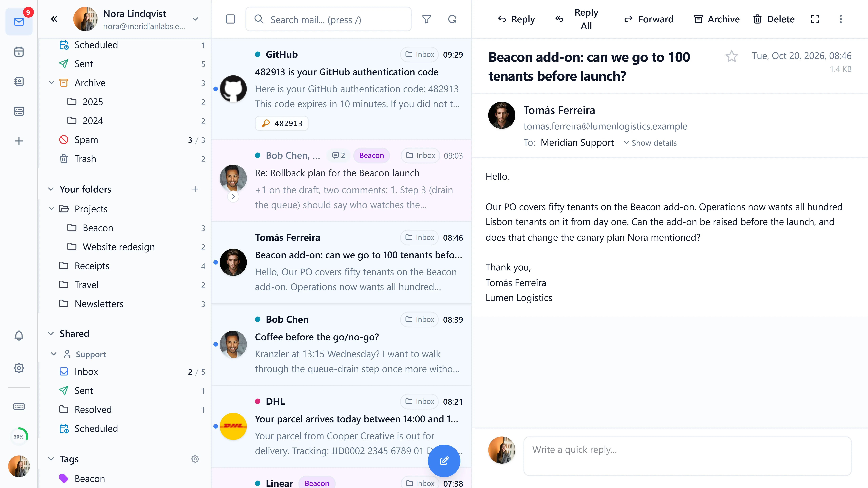
Task: Open more options three-dot menu
Action: point(841,19)
